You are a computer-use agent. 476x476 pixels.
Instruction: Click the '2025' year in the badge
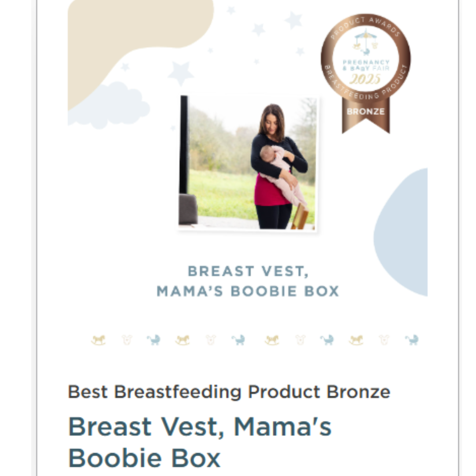365,78
